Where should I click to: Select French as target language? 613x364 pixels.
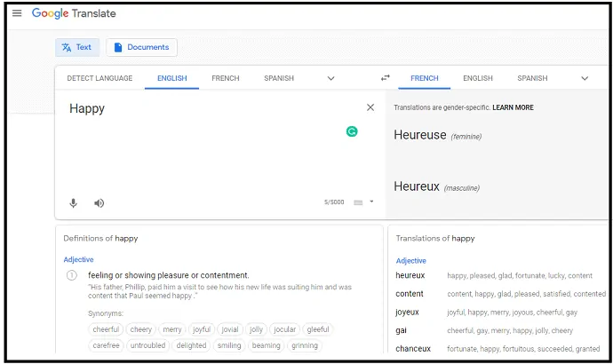(425, 78)
